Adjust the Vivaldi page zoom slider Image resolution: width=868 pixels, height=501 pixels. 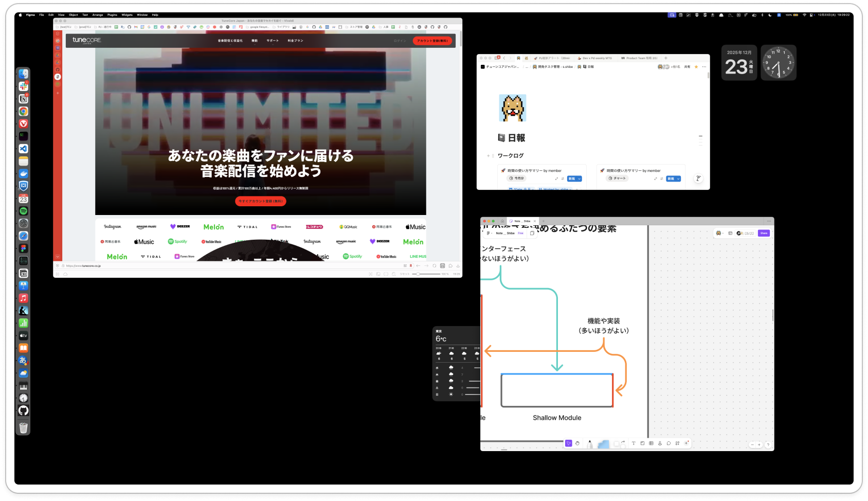[426, 274]
